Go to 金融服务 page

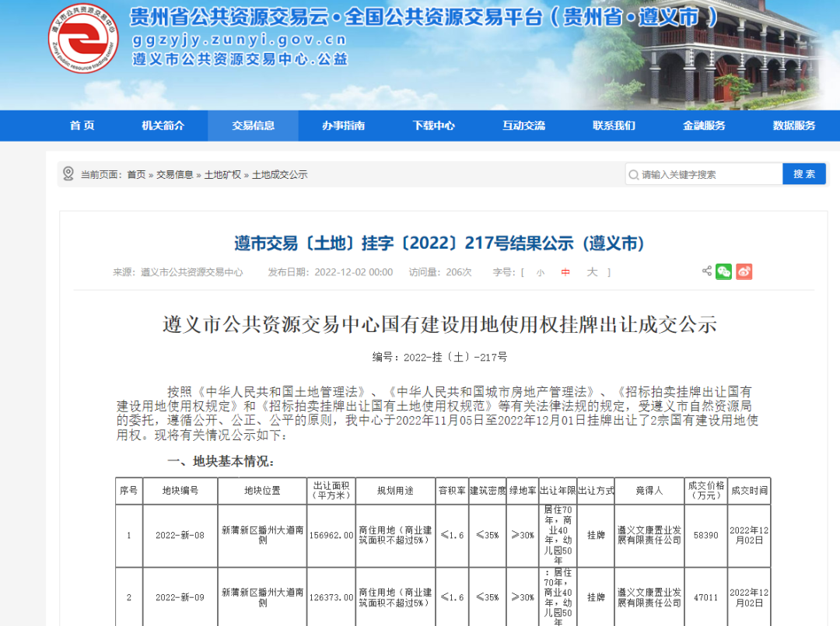(704, 126)
